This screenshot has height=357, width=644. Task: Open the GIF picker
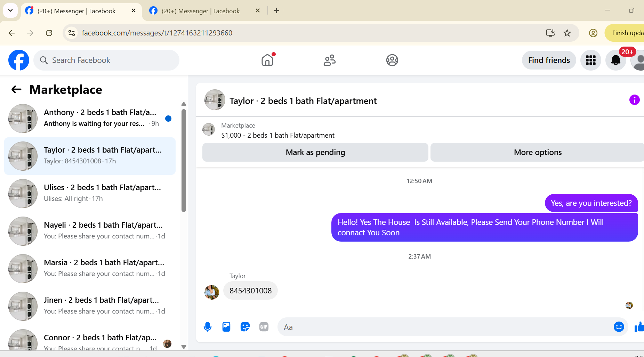click(x=264, y=327)
